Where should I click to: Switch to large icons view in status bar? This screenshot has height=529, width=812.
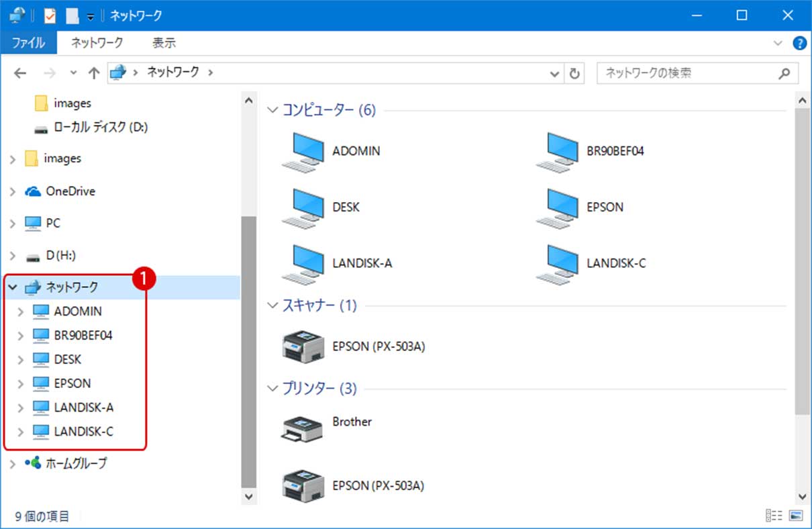797,516
